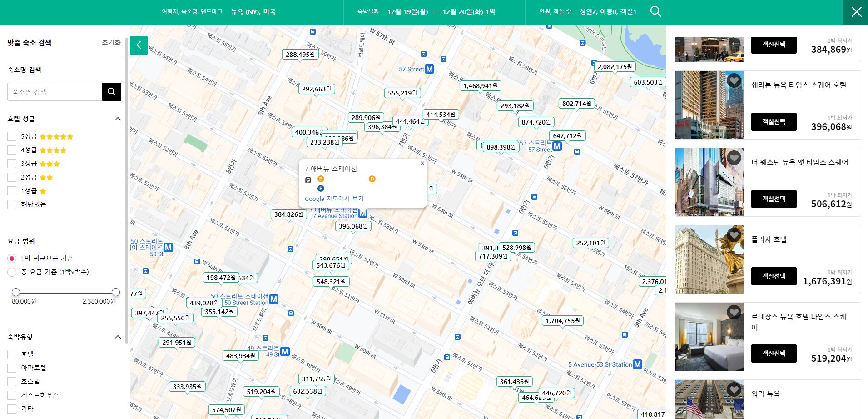Collapse the map with left arrow button
This screenshot has height=419, width=868.
click(x=139, y=45)
